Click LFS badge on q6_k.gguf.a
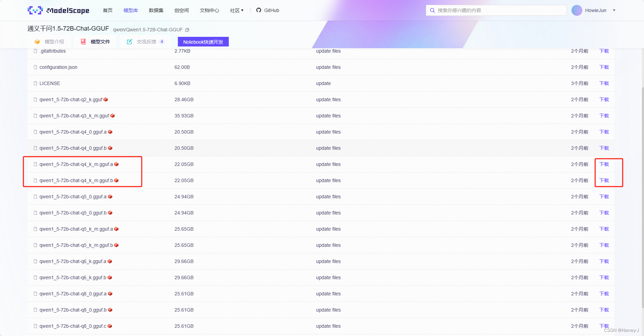Image resolution: width=644 pixels, height=336 pixels. point(110,261)
